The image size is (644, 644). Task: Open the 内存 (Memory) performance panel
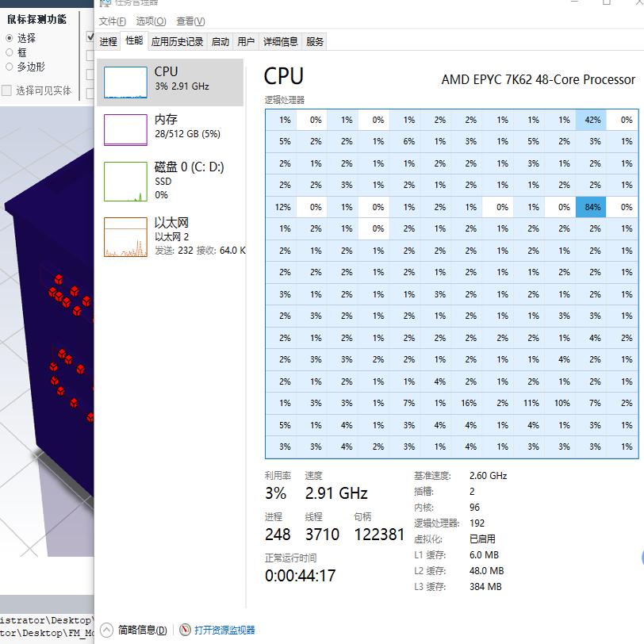click(167, 127)
